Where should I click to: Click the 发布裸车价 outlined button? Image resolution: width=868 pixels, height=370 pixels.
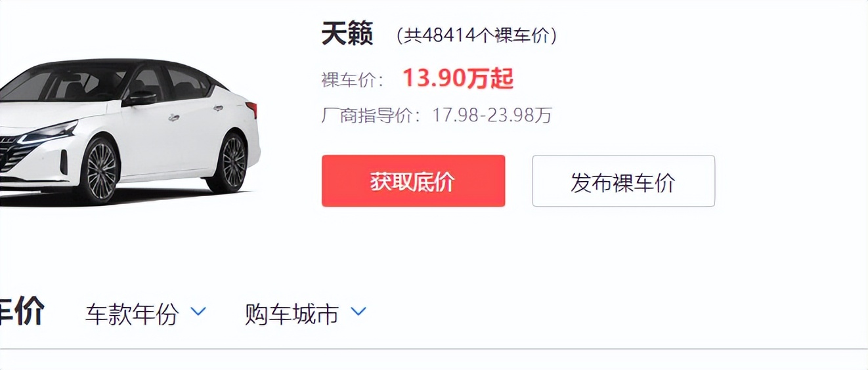(x=623, y=181)
